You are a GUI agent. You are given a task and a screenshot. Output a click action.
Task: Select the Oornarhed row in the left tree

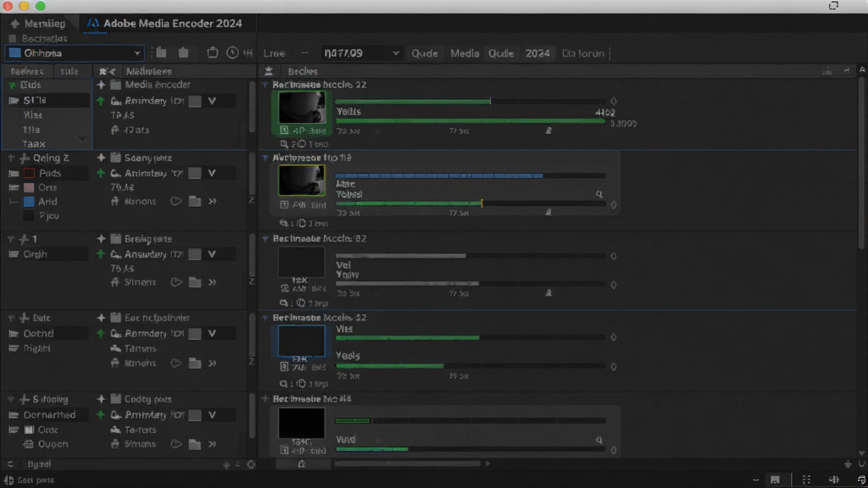click(x=47, y=414)
